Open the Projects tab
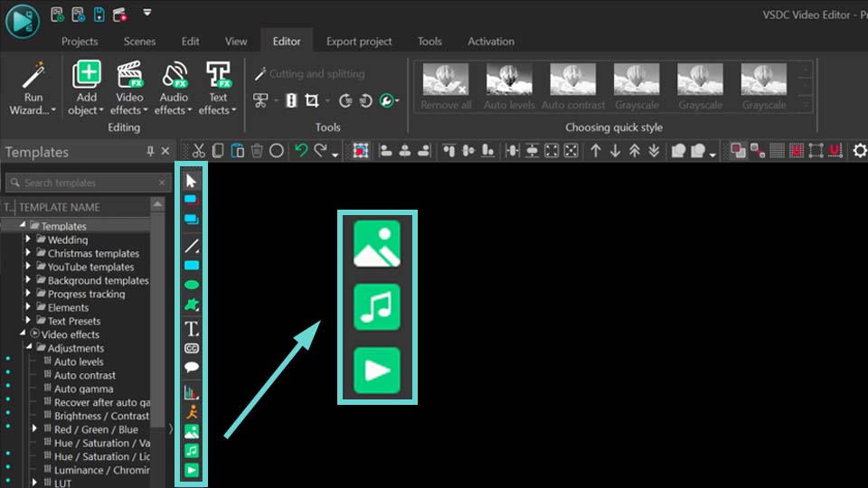 coord(80,42)
